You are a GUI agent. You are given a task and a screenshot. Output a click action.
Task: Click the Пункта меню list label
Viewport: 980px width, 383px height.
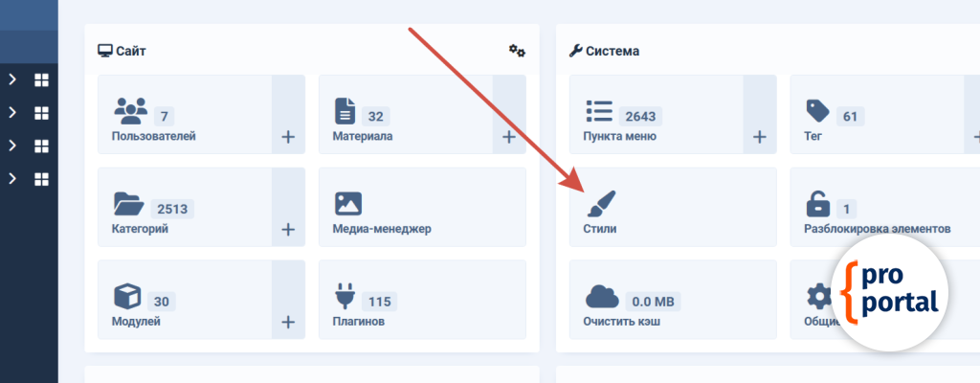(619, 137)
